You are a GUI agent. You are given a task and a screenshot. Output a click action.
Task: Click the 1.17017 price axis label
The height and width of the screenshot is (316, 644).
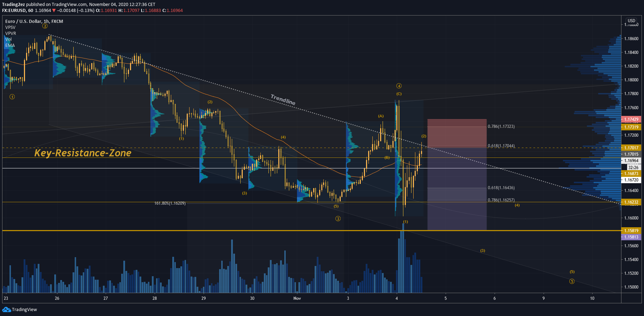(631, 148)
